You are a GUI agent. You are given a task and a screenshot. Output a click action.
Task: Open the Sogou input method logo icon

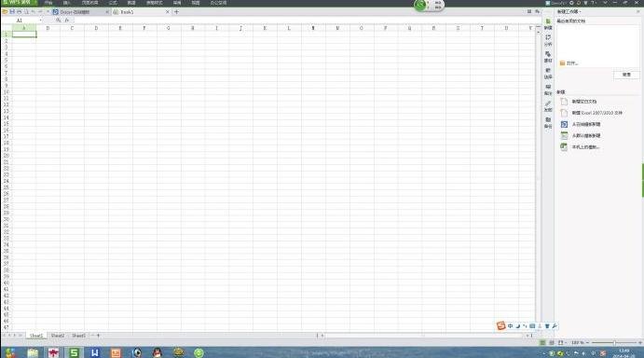pyautogui.click(x=500, y=326)
